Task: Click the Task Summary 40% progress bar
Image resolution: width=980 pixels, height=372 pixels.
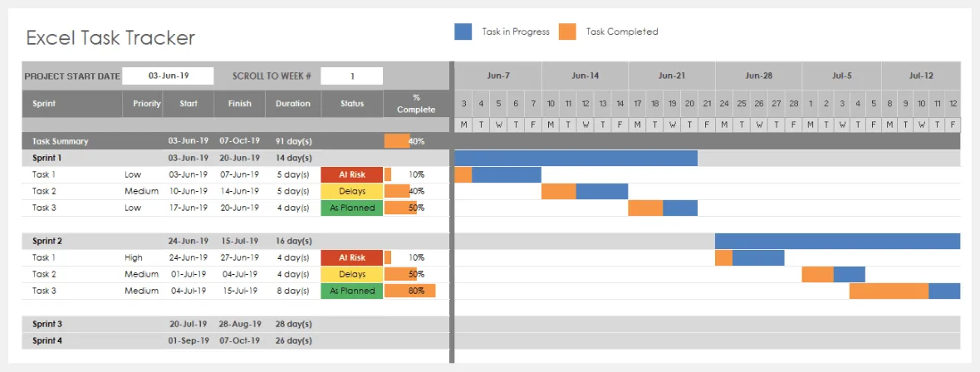Action: [x=397, y=141]
